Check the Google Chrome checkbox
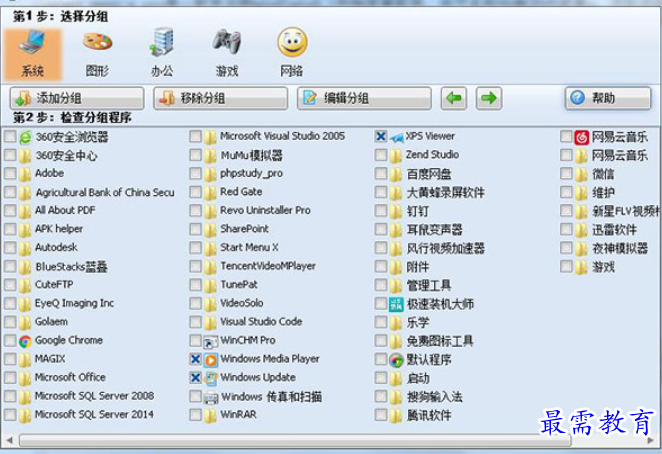Screen dimensions: 662x454 [x=10, y=340]
